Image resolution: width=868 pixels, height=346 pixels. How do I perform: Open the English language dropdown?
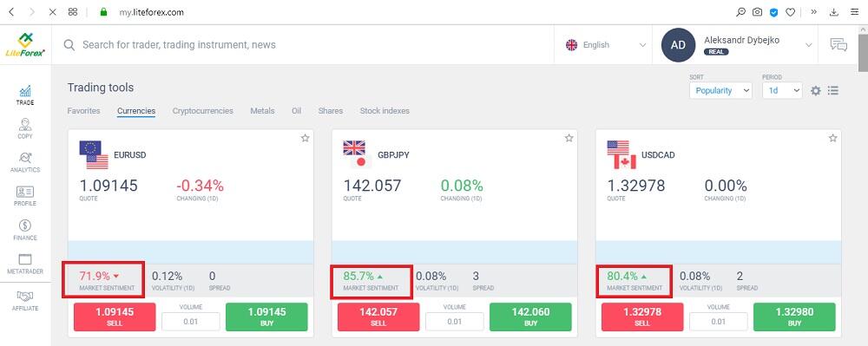coord(606,45)
